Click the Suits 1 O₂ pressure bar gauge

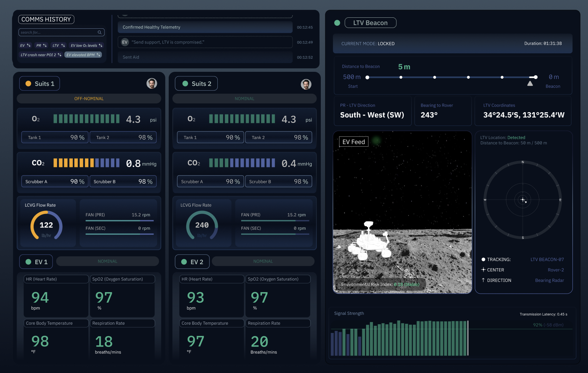pyautogui.click(x=86, y=119)
